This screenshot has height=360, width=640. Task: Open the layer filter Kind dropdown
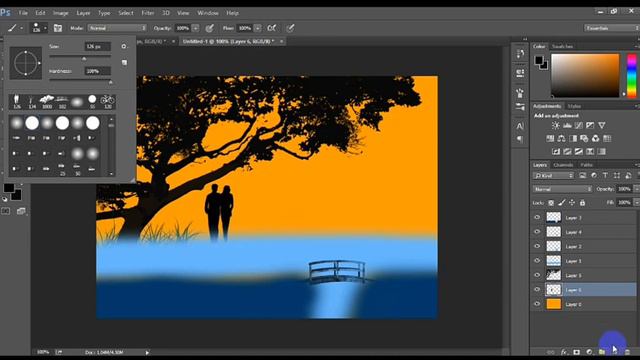pyautogui.click(x=553, y=176)
